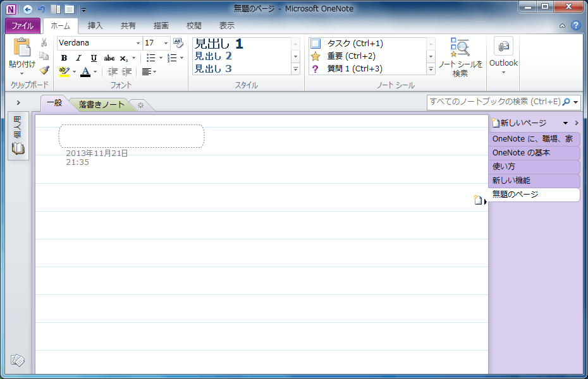Click the page title box
The image size is (588, 379).
(x=132, y=136)
